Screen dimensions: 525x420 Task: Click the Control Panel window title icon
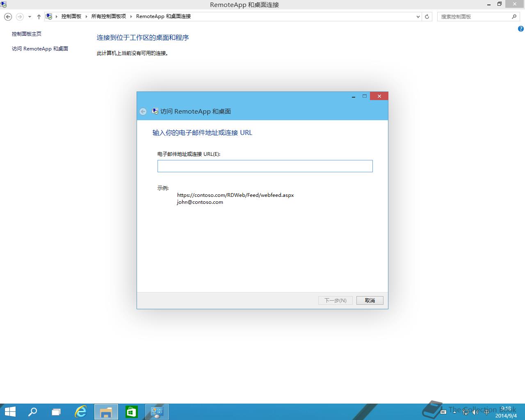[x=3, y=5]
